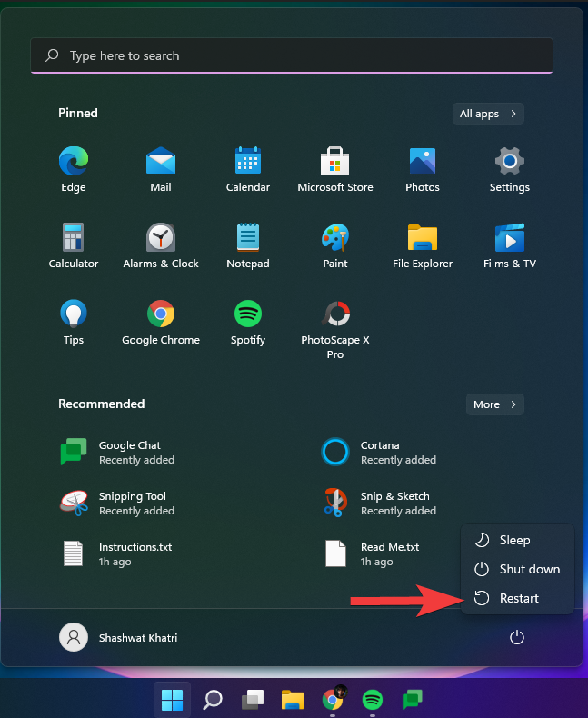
Task: Open Shashwat Khatri user account menu
Action: click(118, 637)
